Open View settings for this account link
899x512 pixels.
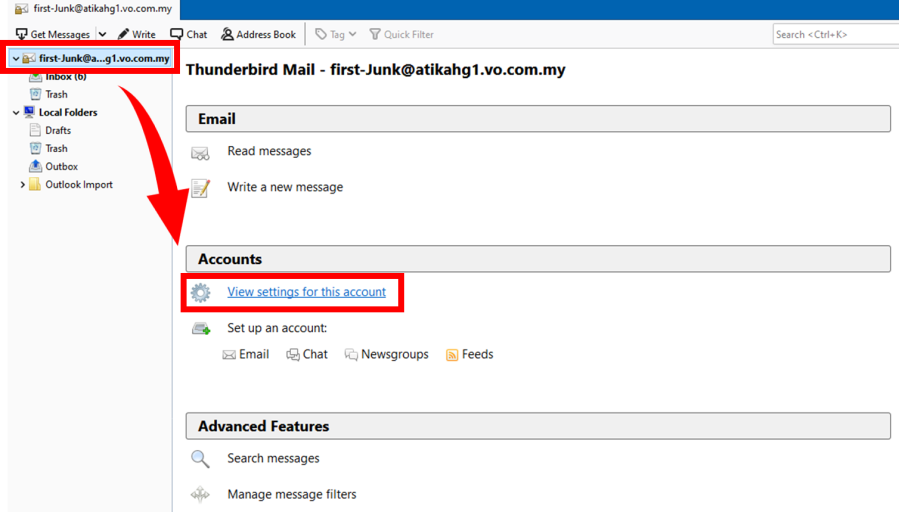point(306,292)
